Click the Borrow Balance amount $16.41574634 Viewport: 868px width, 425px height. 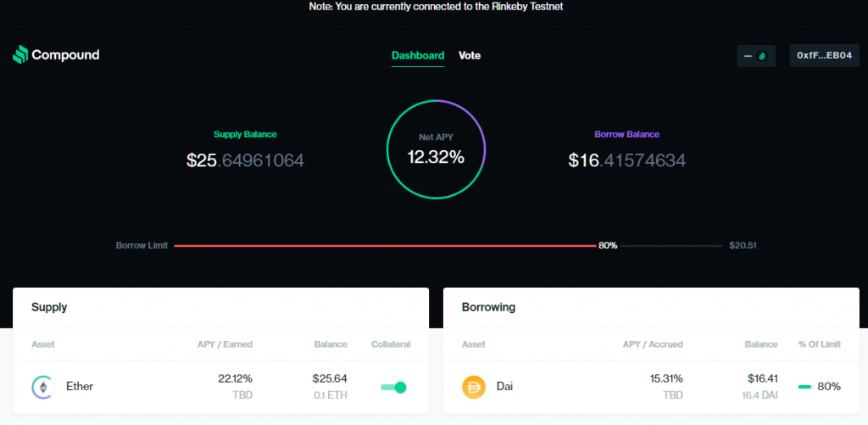(627, 160)
